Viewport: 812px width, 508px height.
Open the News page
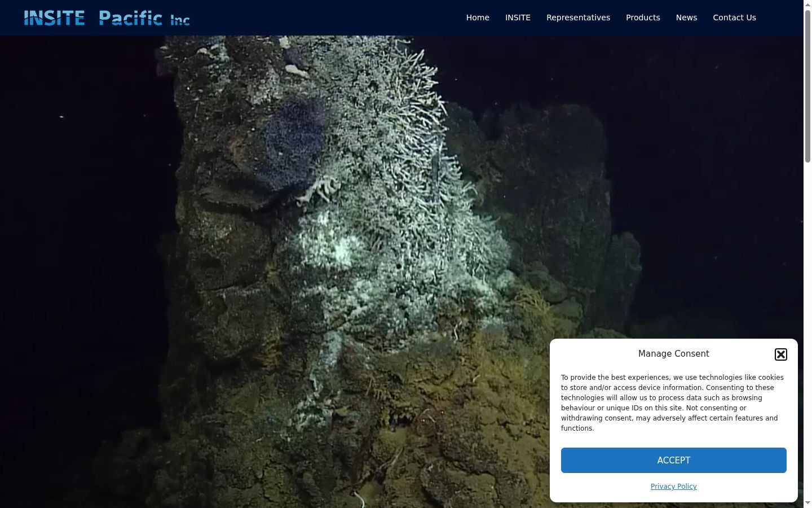click(686, 17)
